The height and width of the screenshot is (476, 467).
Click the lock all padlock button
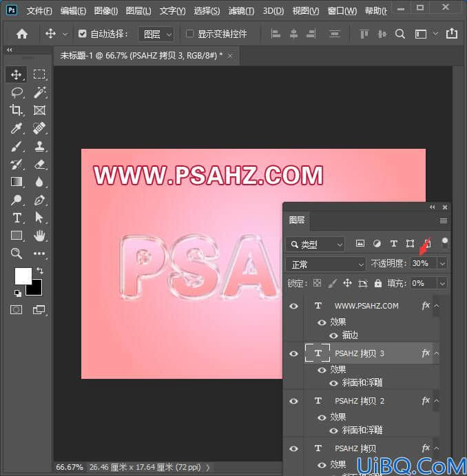[377, 283]
